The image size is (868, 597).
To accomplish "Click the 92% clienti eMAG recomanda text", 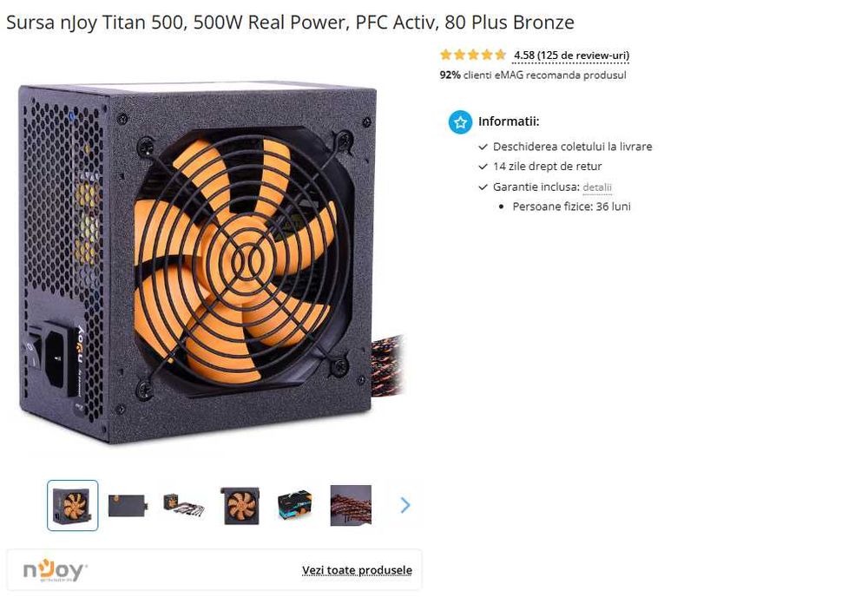I will pos(533,75).
